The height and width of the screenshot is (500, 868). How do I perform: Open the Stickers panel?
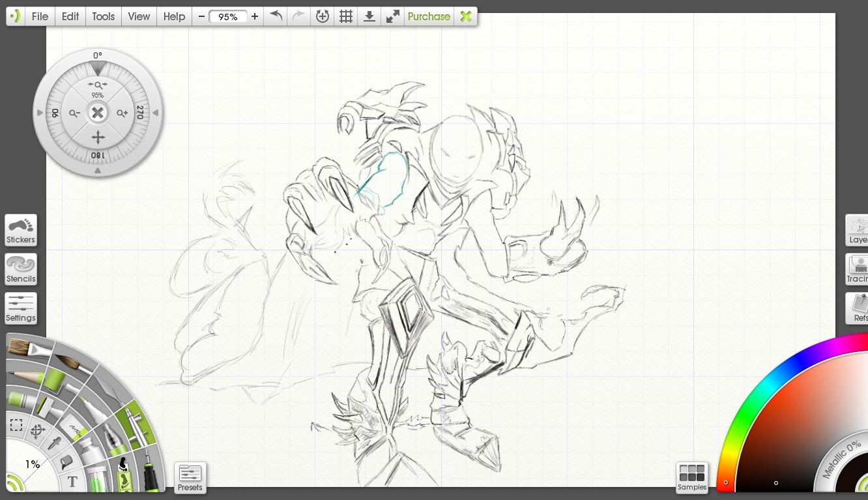[21, 230]
